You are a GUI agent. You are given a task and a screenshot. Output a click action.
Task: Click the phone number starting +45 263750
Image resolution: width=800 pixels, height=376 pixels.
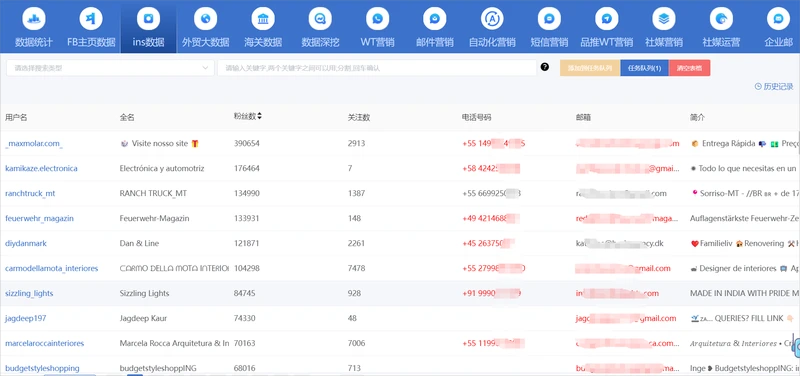pos(489,243)
